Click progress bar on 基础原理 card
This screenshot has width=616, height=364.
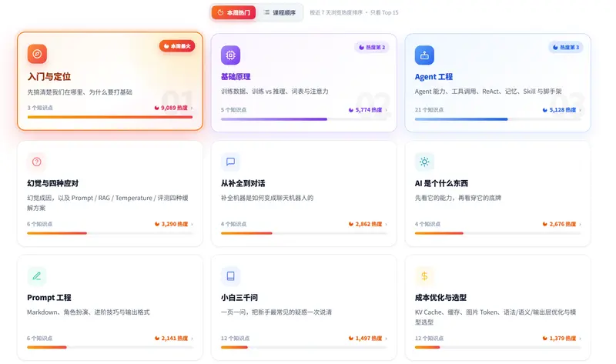tap(303, 119)
